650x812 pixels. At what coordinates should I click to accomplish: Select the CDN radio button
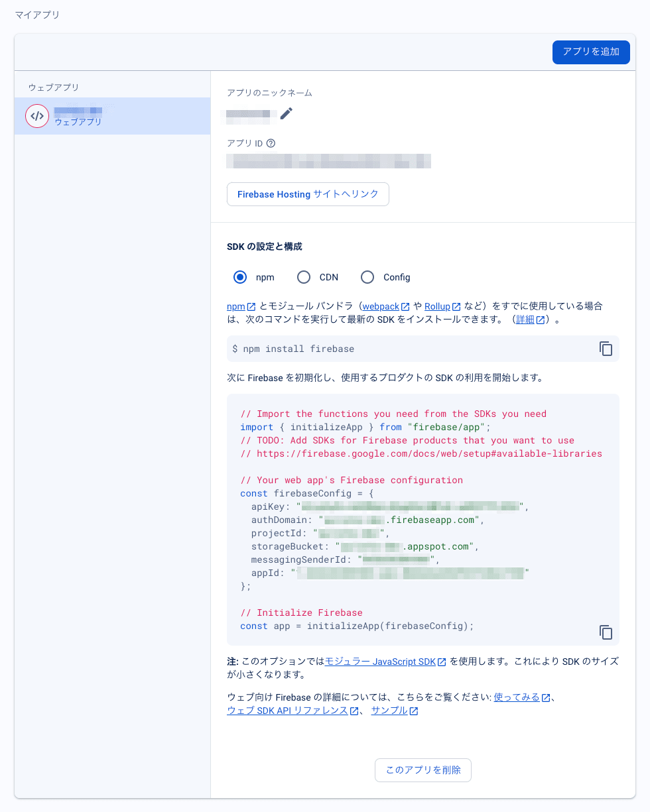tap(304, 277)
